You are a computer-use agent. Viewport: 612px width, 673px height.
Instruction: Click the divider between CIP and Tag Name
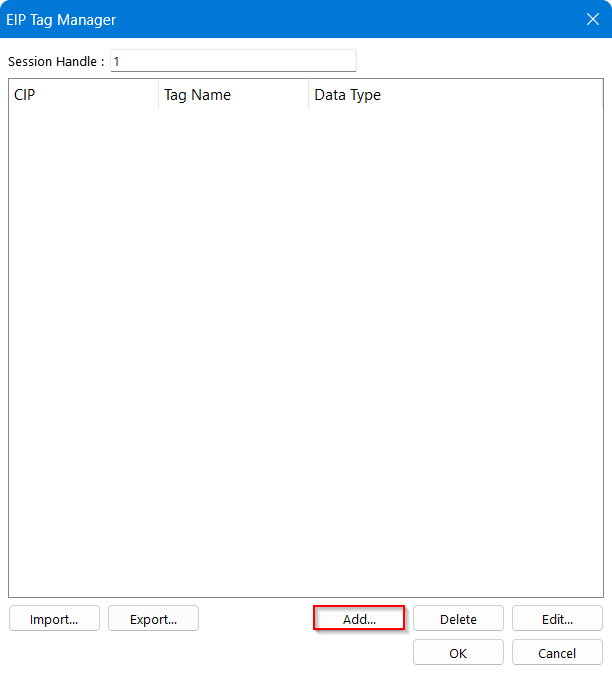click(x=158, y=94)
